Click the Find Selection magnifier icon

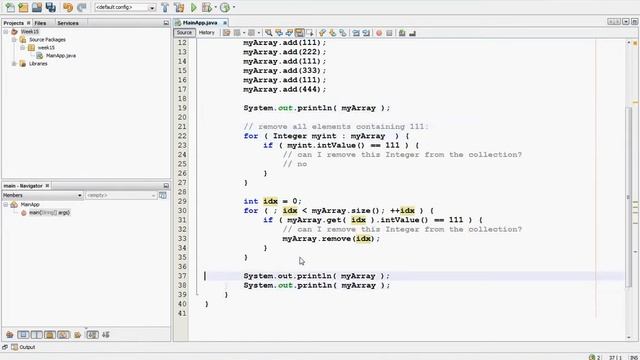[269, 33]
